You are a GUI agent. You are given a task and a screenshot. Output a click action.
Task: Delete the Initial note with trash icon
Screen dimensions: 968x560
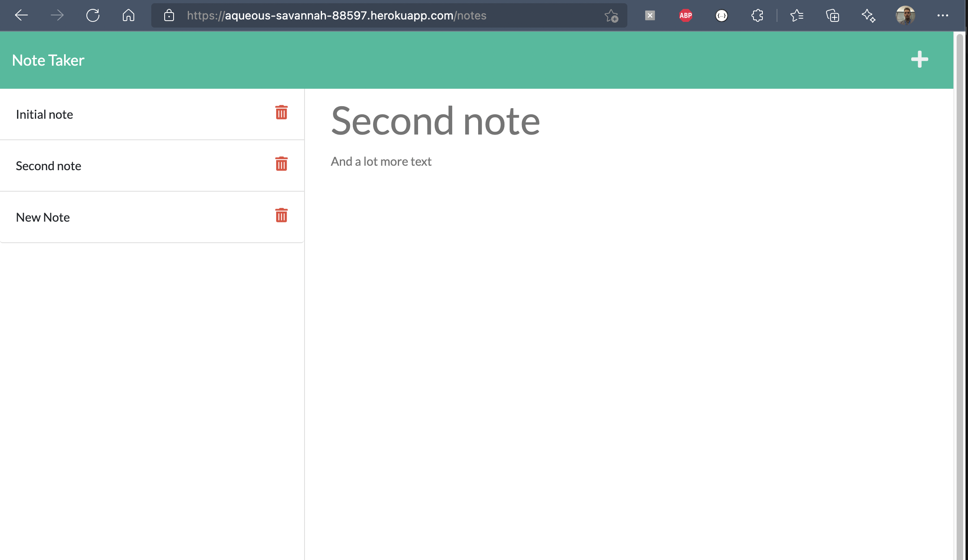coord(281,113)
